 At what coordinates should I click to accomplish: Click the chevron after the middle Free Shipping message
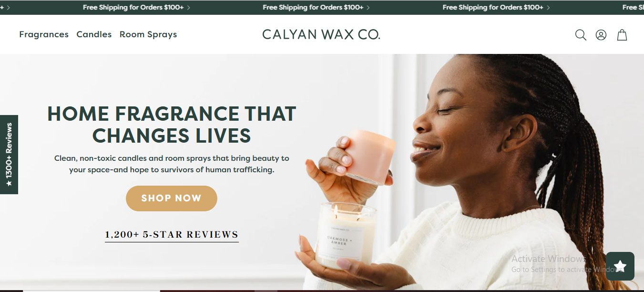point(368,8)
